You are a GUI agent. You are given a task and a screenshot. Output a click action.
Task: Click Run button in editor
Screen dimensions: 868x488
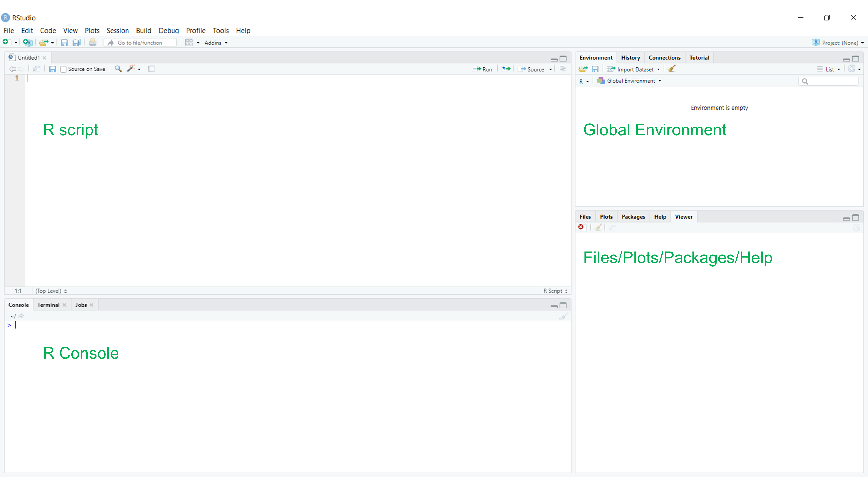click(483, 69)
